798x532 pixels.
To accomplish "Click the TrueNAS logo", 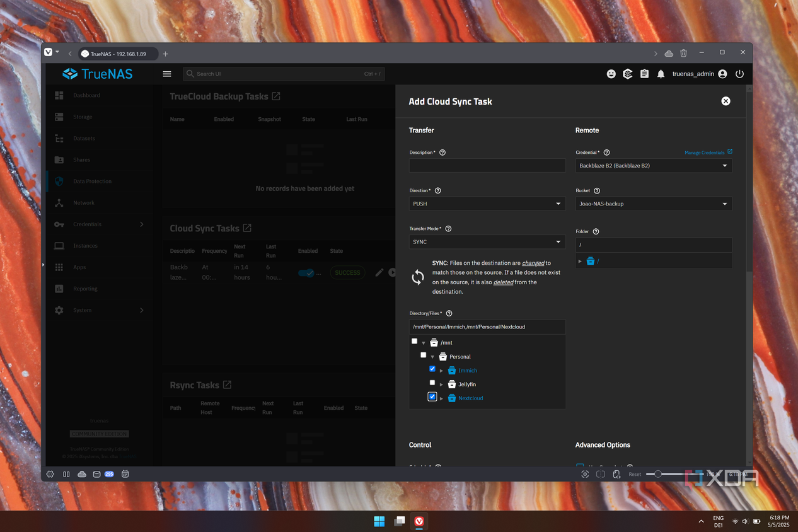I will tap(98, 74).
